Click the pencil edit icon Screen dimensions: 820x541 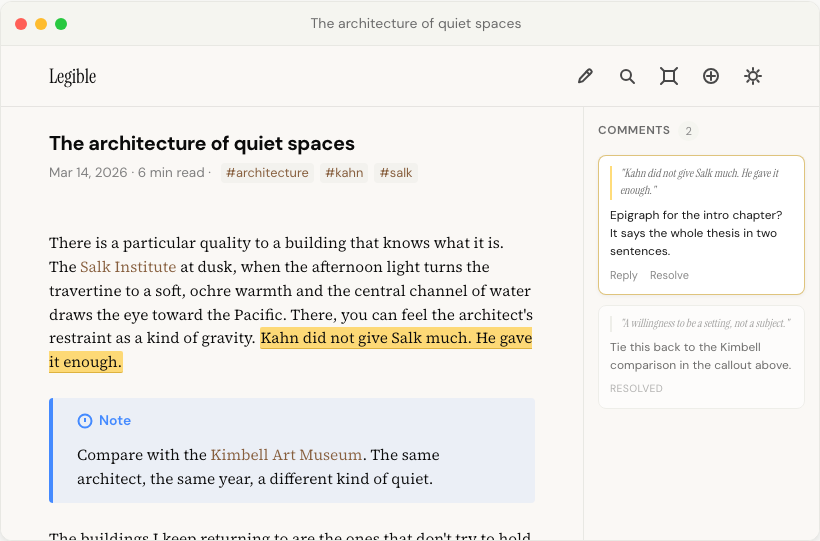585,76
